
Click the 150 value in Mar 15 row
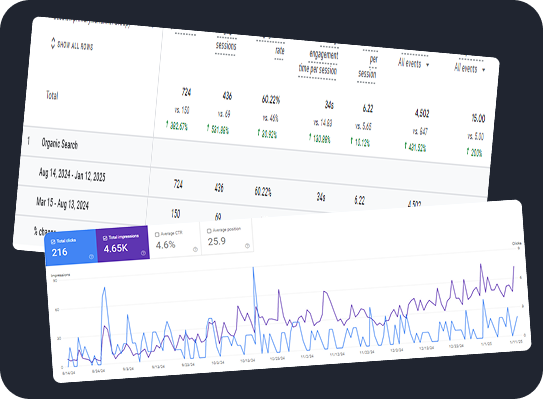[176, 213]
